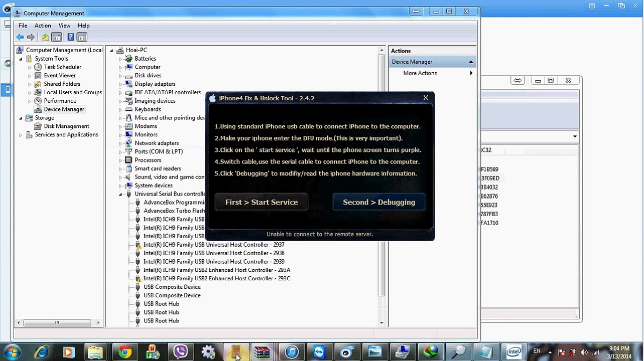The width and height of the screenshot is (644, 361).
Task: Click the Up one level folder icon
Action: point(45,37)
